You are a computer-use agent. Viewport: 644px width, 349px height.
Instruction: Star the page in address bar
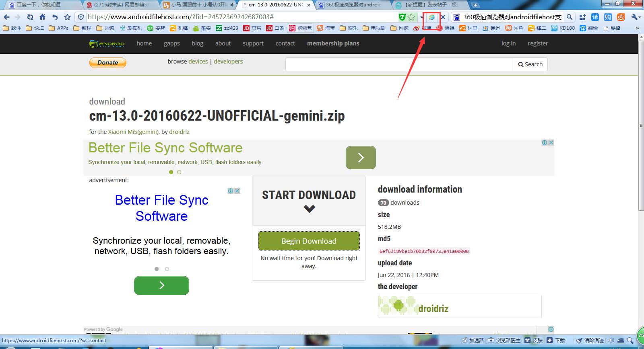click(x=411, y=17)
